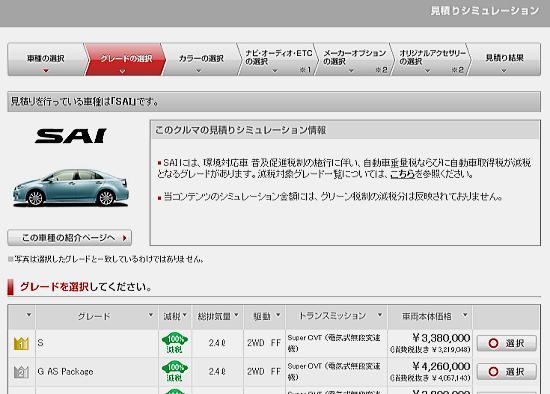
Task: Open the こちら tax reduction grade list link
Action: point(402,174)
